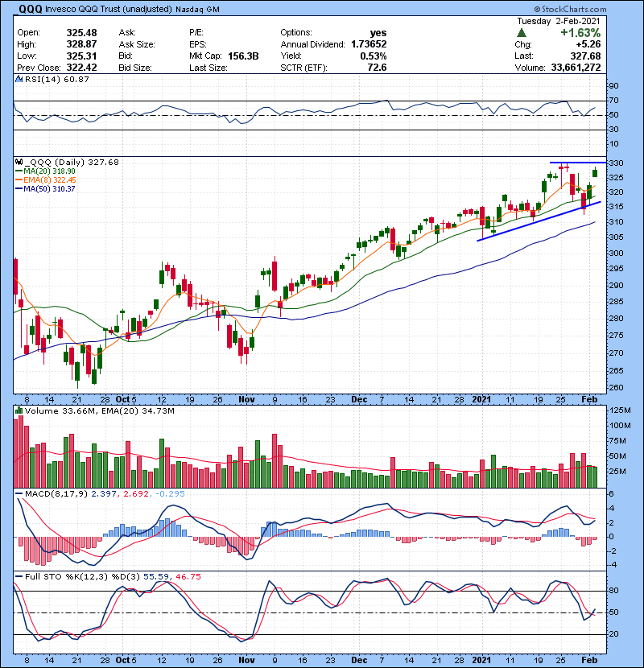644x668 pixels.
Task: Click the Prev Close value 322.42
Action: click(x=81, y=68)
